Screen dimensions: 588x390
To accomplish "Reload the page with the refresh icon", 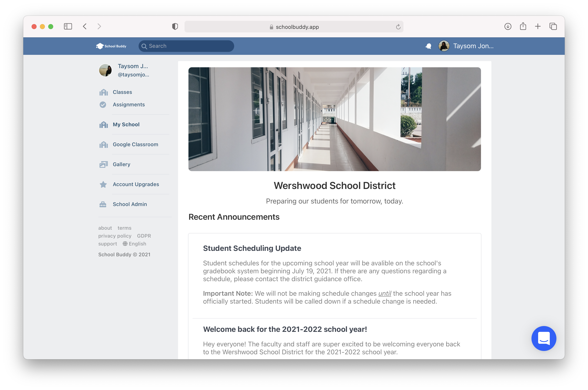I will pos(398,27).
